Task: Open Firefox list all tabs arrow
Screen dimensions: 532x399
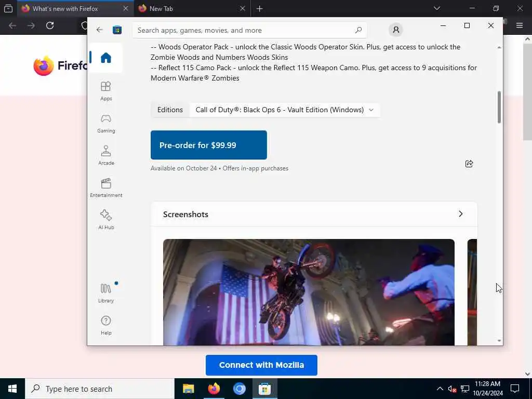Action: click(436, 8)
